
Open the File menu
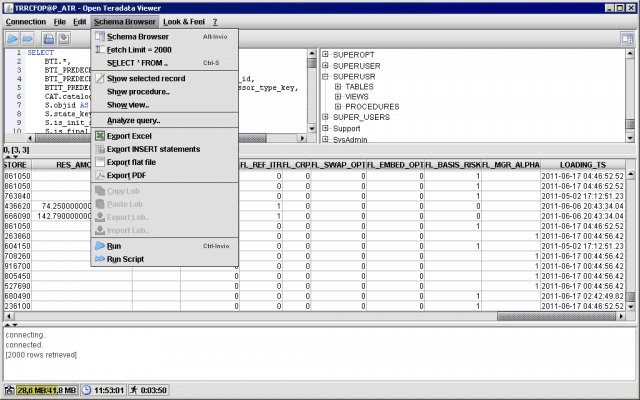[x=60, y=22]
